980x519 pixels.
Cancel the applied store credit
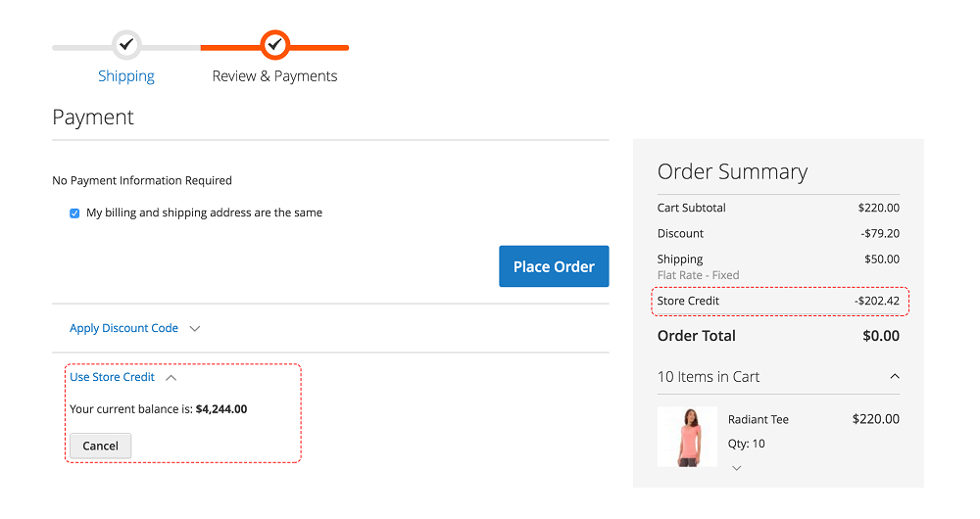[100, 446]
